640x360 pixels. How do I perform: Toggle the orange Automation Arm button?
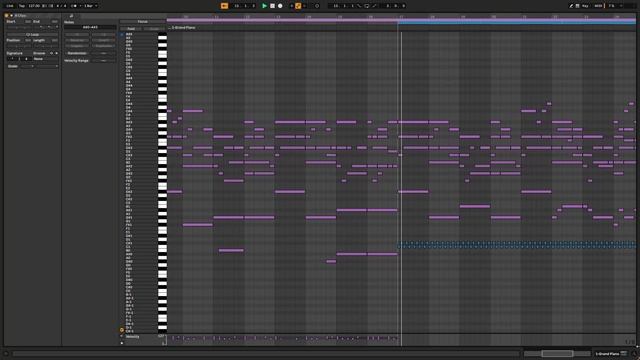pos(298,6)
